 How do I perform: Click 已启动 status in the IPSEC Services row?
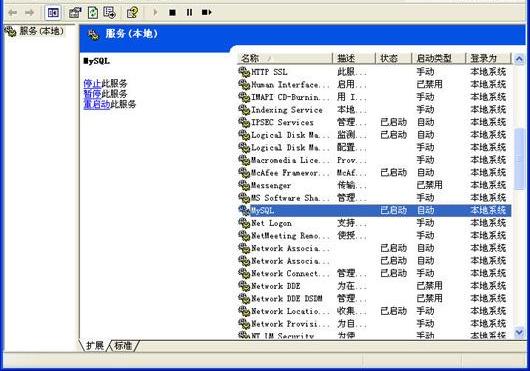(393, 122)
